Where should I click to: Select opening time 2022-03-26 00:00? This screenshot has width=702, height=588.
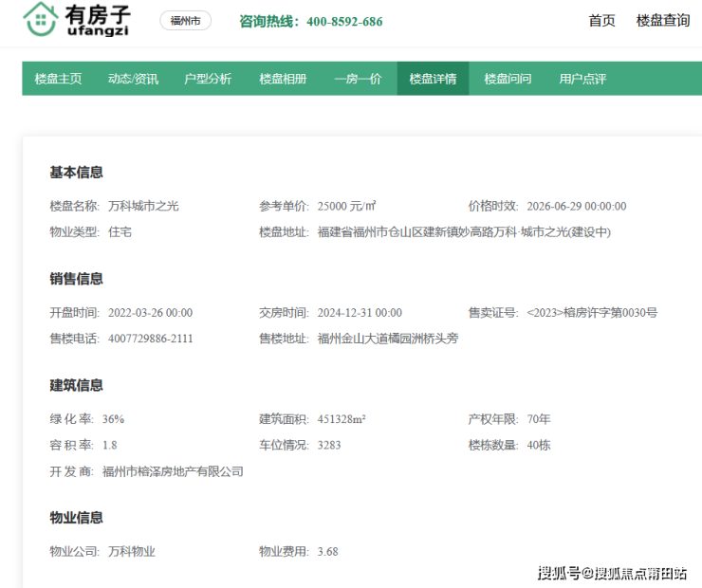pos(150,312)
